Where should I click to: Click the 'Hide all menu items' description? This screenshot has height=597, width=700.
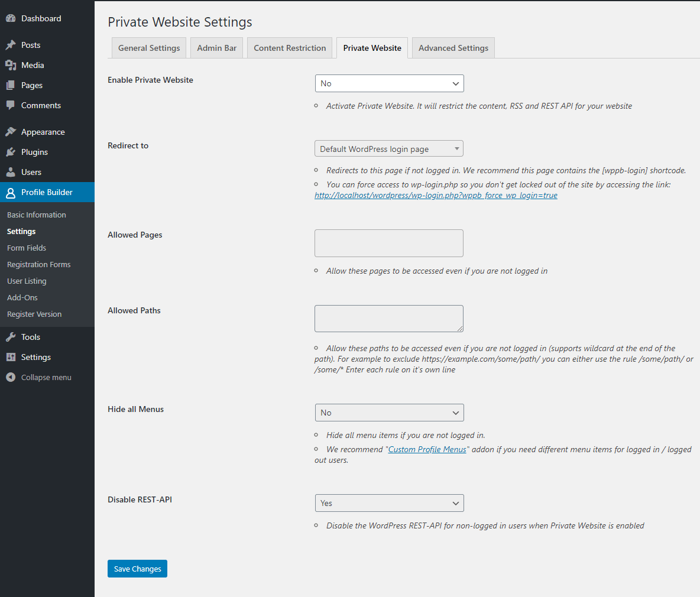406,435
